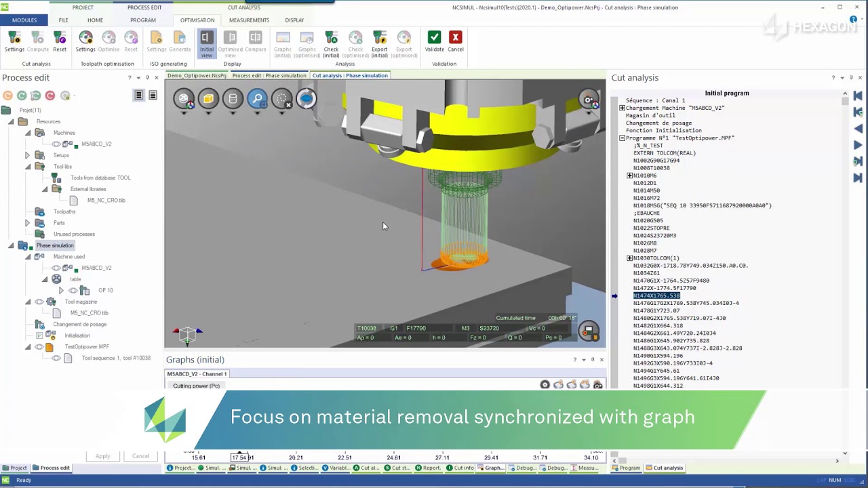Click the first orange circular icon in Process edit
868x488 pixels.
tap(7, 96)
